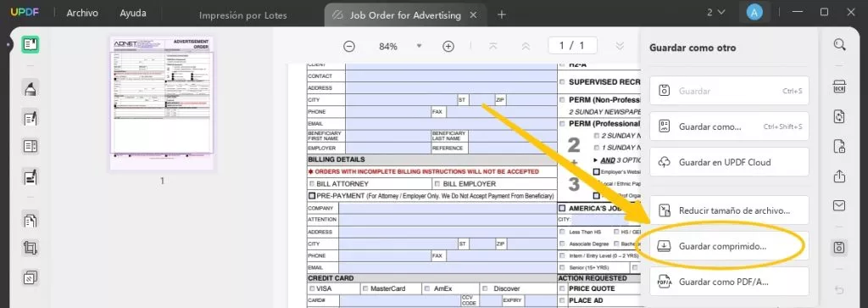Zoom in with the plus icon
The width and height of the screenshot is (868, 308).
point(448,47)
